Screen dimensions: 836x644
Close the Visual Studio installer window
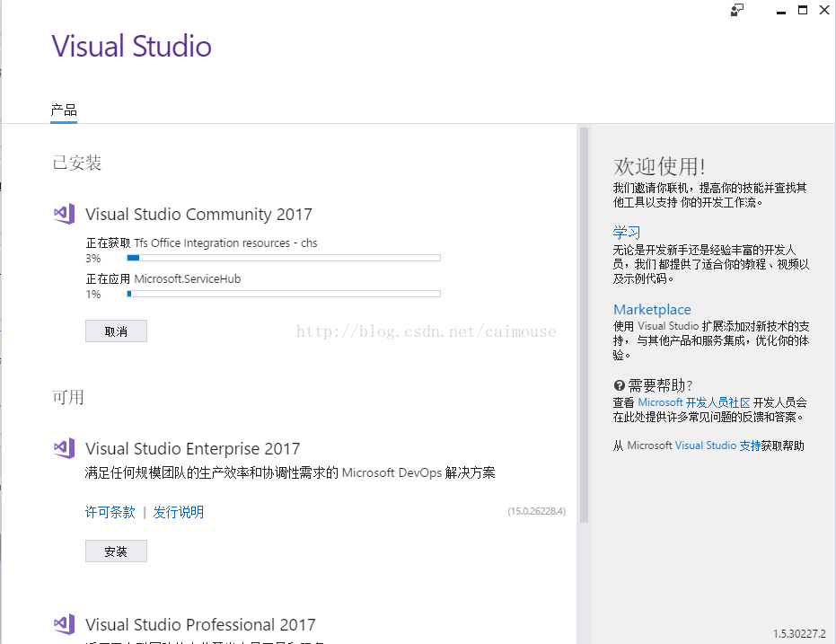tap(824, 10)
